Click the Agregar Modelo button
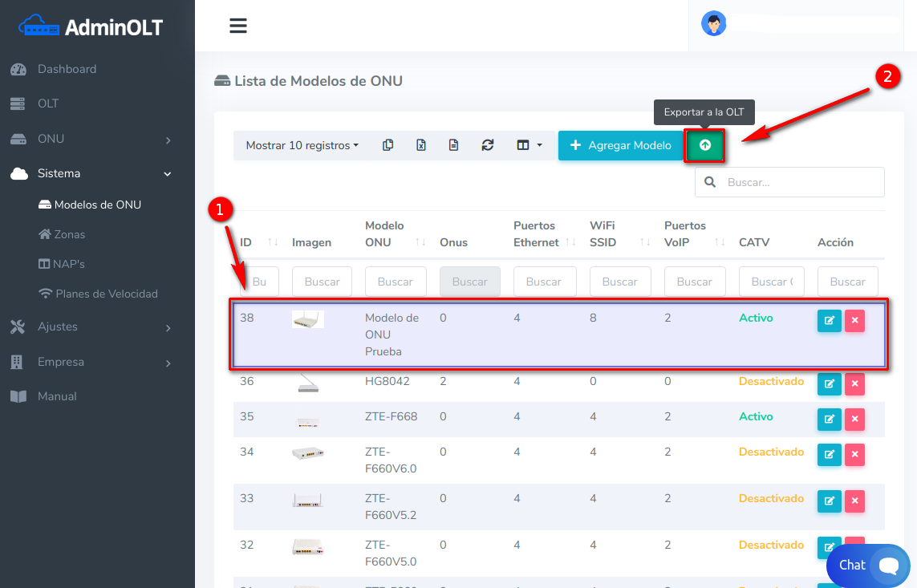This screenshot has width=917, height=588. tap(620, 145)
